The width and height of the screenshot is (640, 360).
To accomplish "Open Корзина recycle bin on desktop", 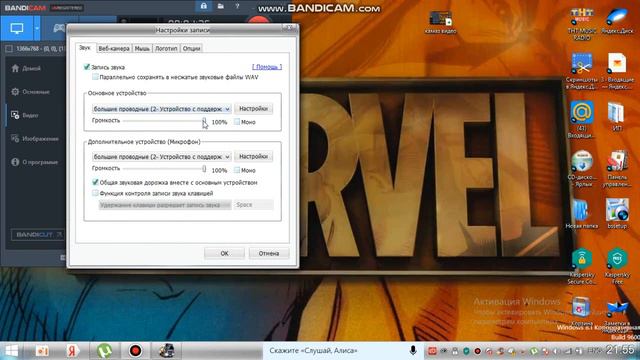I will (x=582, y=311).
